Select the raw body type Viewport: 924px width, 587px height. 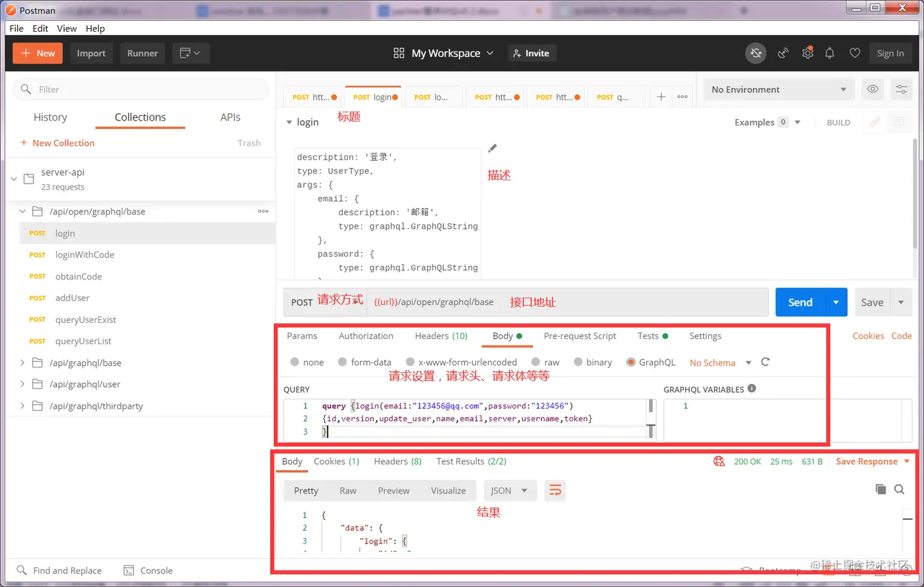(536, 362)
